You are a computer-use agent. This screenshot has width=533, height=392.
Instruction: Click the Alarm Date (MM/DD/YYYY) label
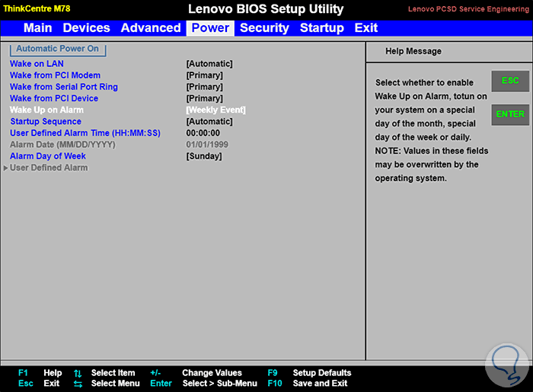pyautogui.click(x=62, y=145)
